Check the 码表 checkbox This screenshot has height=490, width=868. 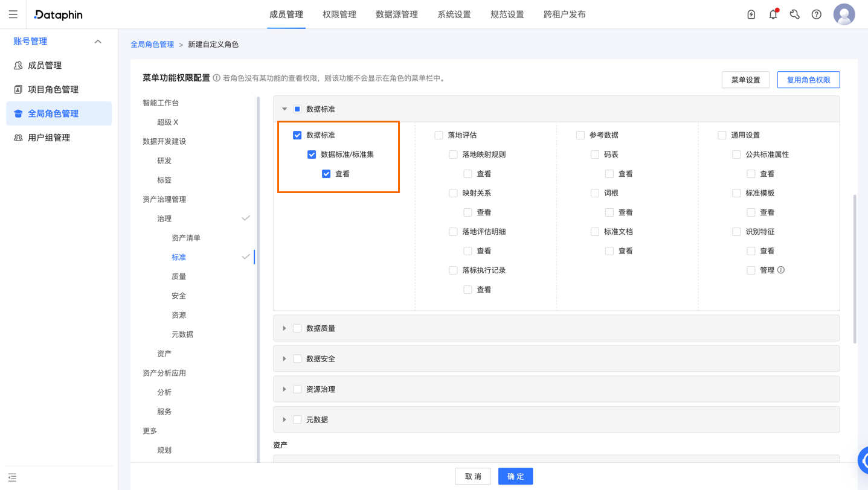coord(595,154)
